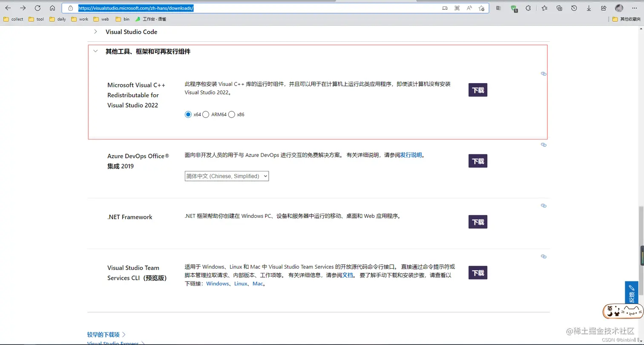Download Azure DevOps Office integration 下载 button
Image resolution: width=644 pixels, height=345 pixels.
(x=478, y=161)
